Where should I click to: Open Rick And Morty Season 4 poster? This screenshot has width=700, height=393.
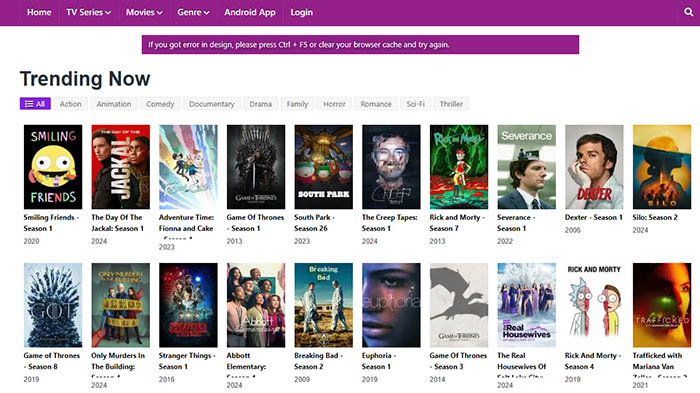pyautogui.click(x=594, y=305)
